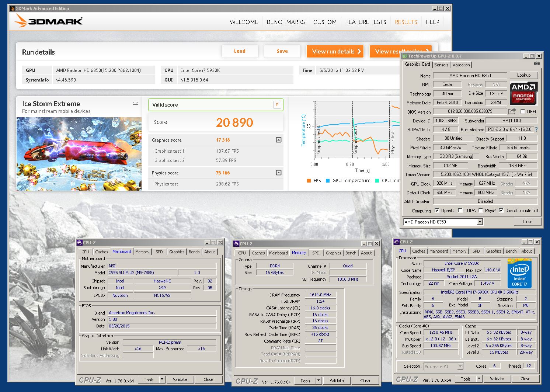This screenshot has width=550, height=392.
Task: Open the FEATURE TESTS tab in 3DMark
Action: coord(366,22)
